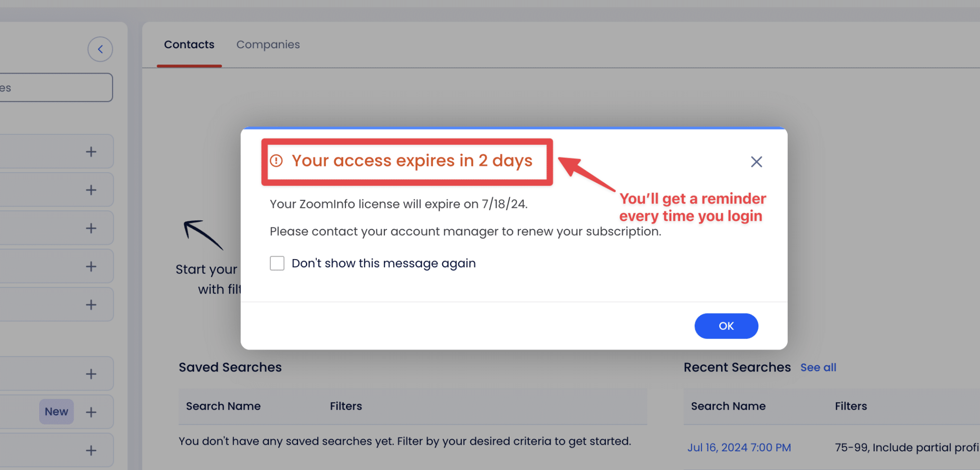Expand the third filter section via plus icon

[91, 228]
